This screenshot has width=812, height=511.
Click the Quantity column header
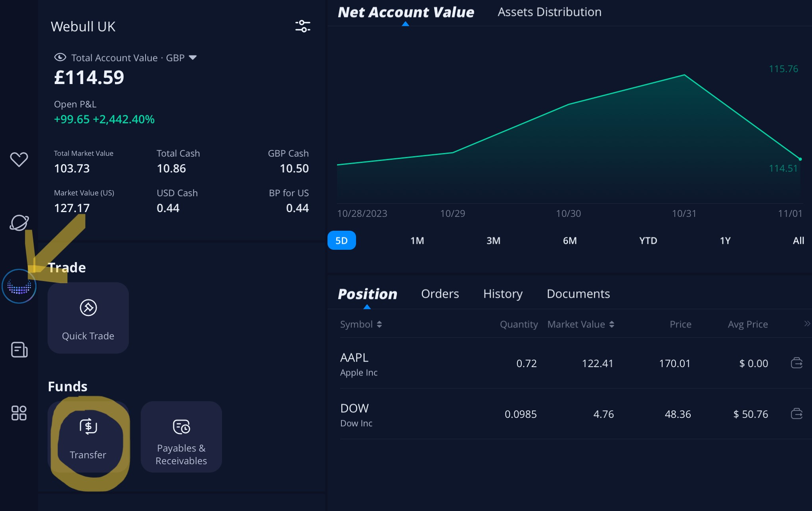[519, 324]
